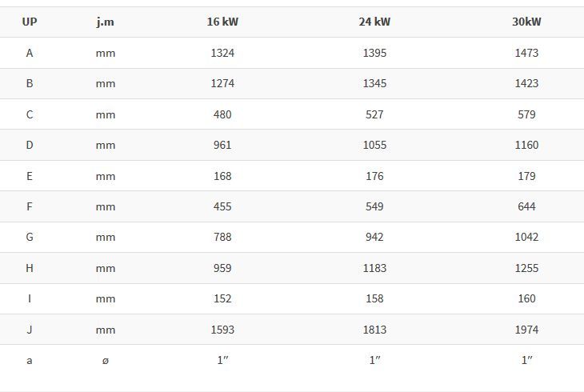Select the j.m unit column header

tap(106, 22)
